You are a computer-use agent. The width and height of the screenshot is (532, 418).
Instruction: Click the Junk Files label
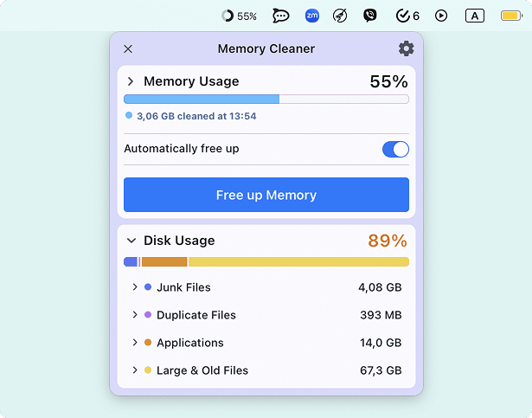(183, 287)
